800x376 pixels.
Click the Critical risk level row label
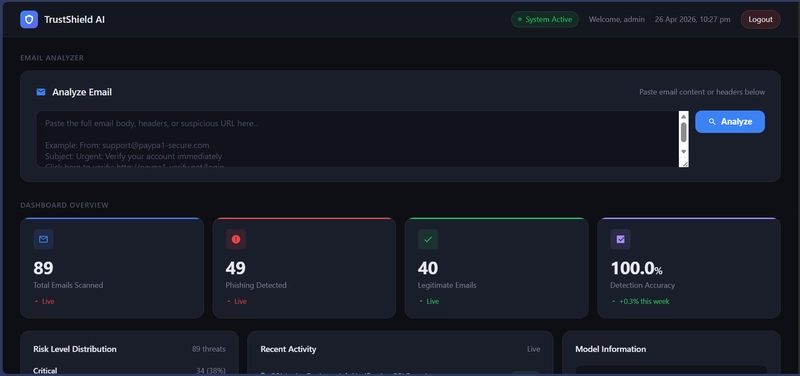pyautogui.click(x=45, y=371)
